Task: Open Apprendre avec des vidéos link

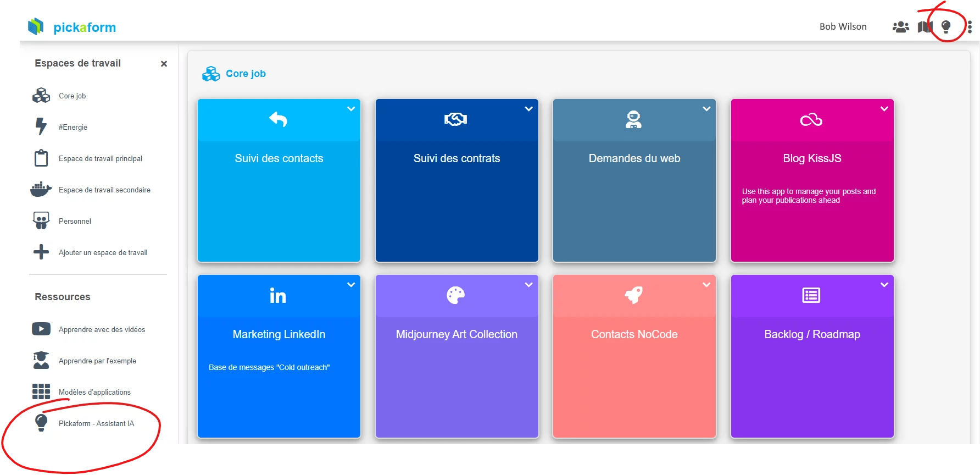Action: pyautogui.click(x=102, y=329)
